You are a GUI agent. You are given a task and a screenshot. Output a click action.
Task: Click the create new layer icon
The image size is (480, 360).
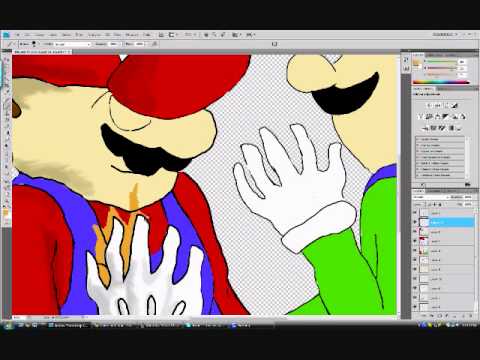pyautogui.click(x=463, y=315)
